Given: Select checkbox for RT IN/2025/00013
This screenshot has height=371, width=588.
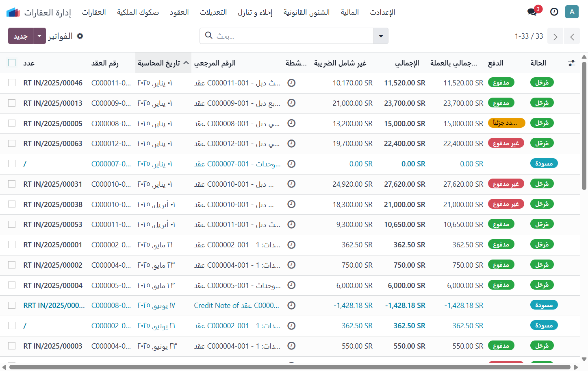Looking at the screenshot, I should tap(12, 103).
